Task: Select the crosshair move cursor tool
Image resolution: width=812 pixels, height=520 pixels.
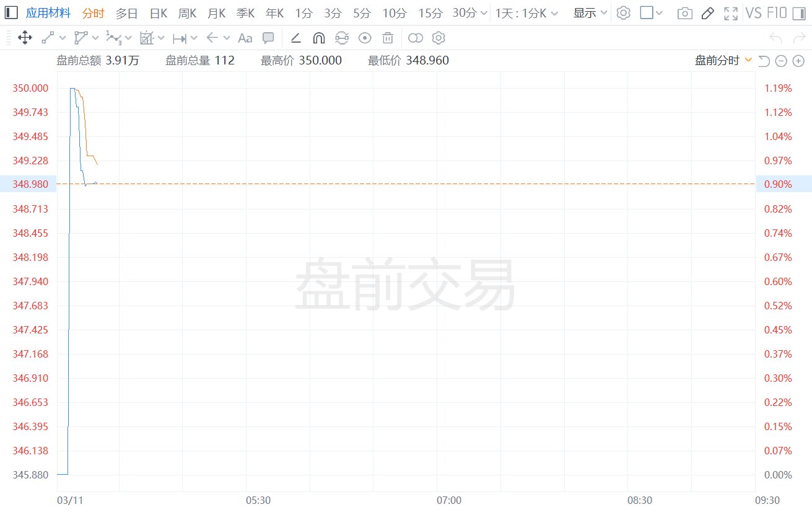Action: pos(25,38)
